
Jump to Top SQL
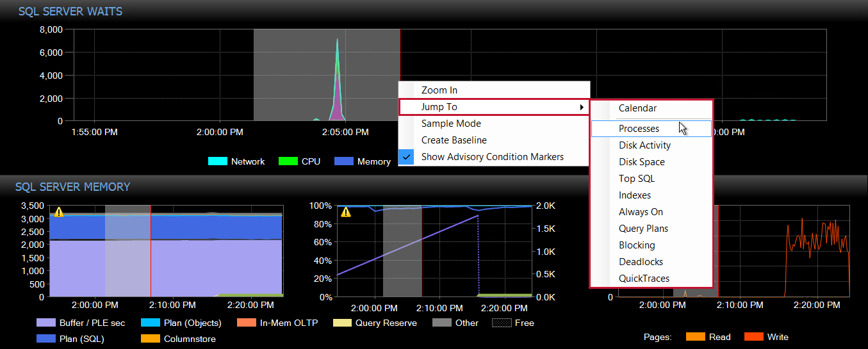click(651, 179)
